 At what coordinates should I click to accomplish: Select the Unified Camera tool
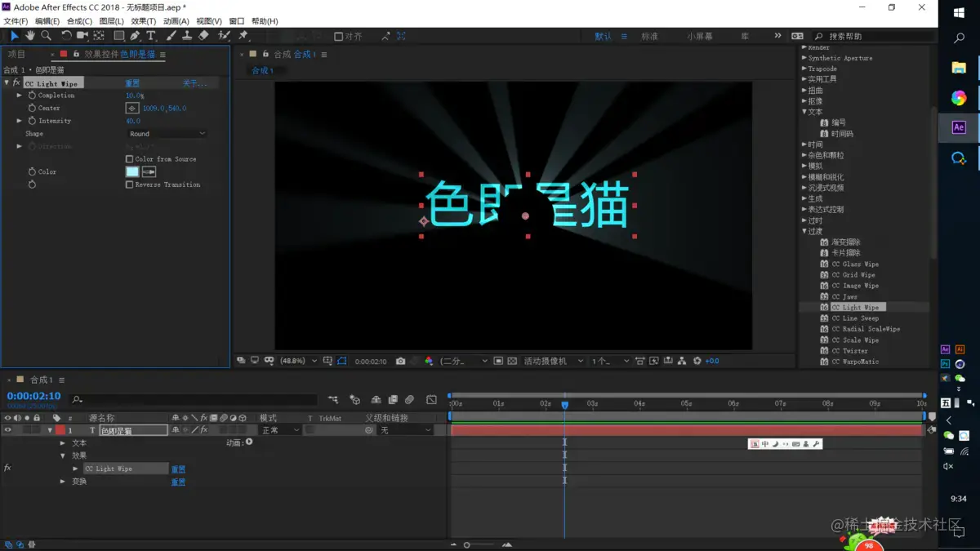[82, 36]
